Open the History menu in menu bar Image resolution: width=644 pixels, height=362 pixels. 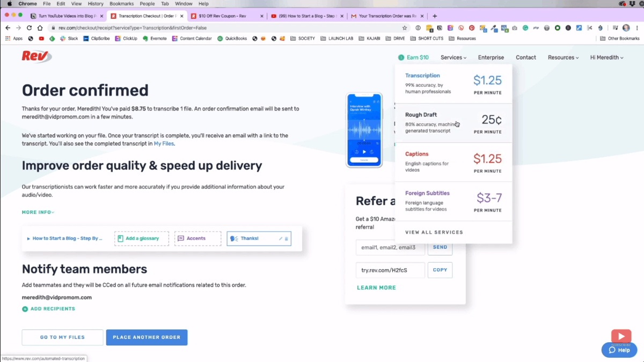(x=96, y=4)
